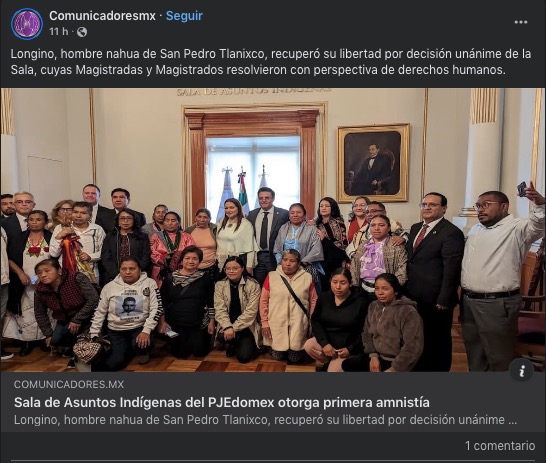Click the white hoodie with printed face

click(126, 304)
